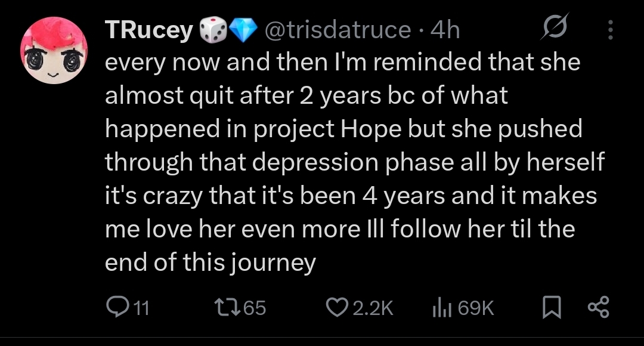Click the 11 replies count
644x346 pixels.
[141, 308]
